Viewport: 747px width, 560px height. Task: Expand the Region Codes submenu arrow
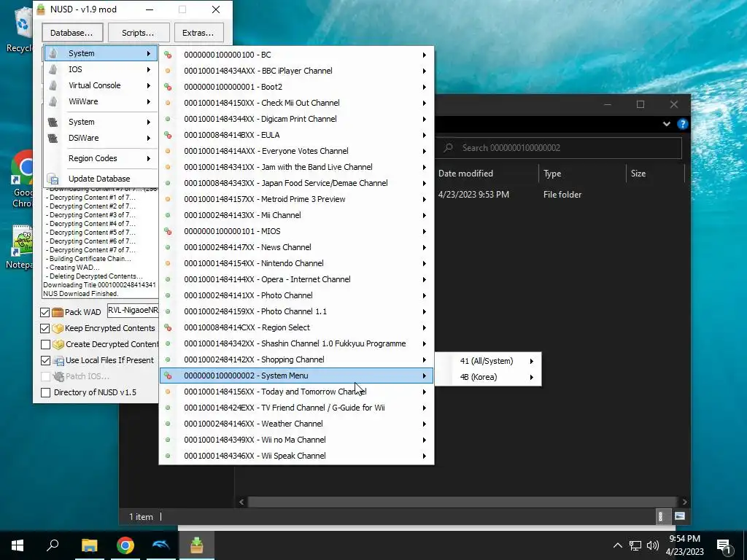(149, 158)
